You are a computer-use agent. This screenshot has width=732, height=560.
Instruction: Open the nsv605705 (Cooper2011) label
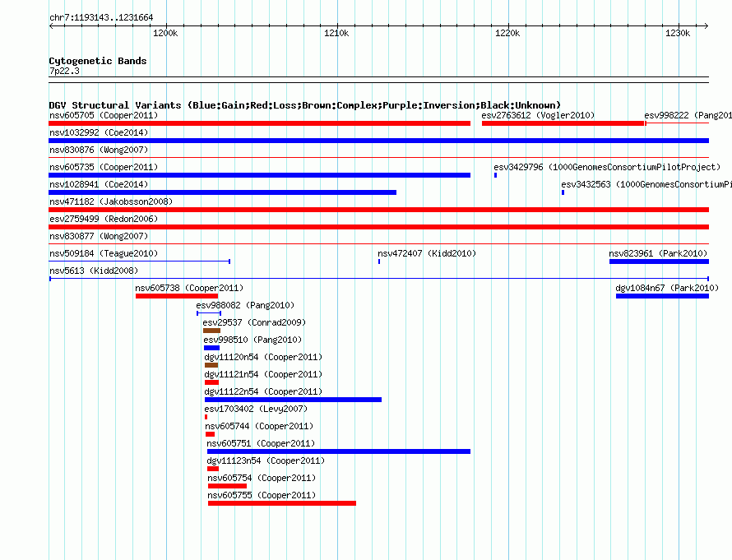(104, 115)
